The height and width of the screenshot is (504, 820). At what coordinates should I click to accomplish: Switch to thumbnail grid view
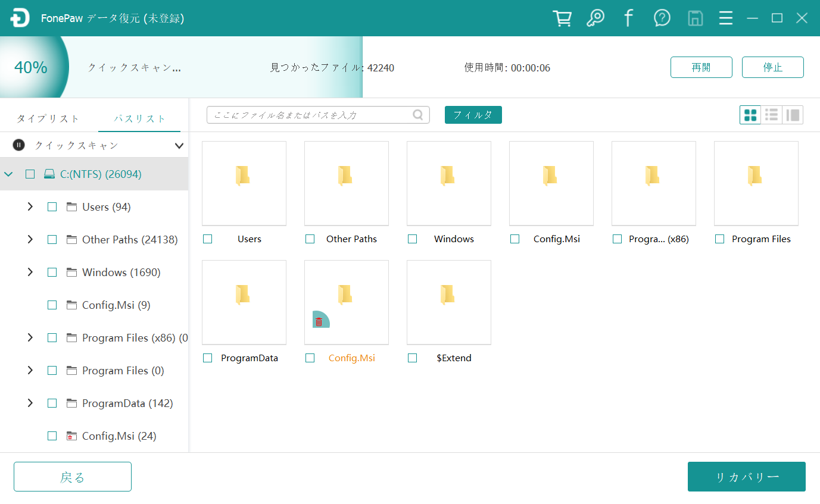[x=750, y=115]
